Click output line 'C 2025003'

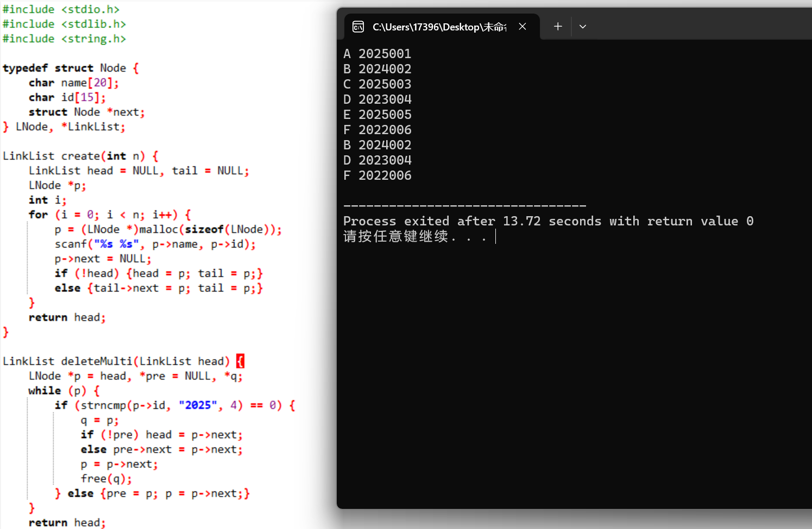pyautogui.click(x=377, y=84)
